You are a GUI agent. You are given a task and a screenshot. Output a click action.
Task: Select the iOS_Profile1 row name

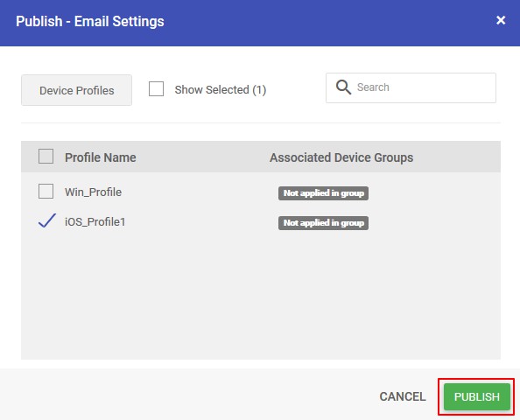(95, 221)
